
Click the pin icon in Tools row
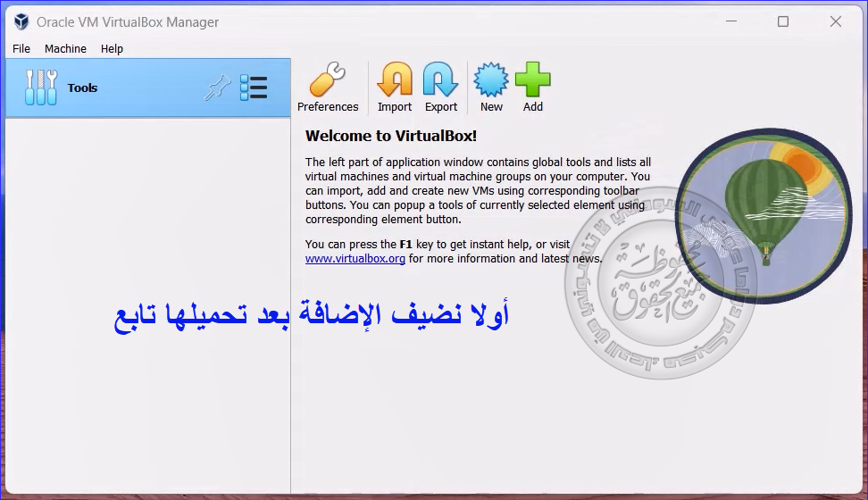tap(217, 87)
